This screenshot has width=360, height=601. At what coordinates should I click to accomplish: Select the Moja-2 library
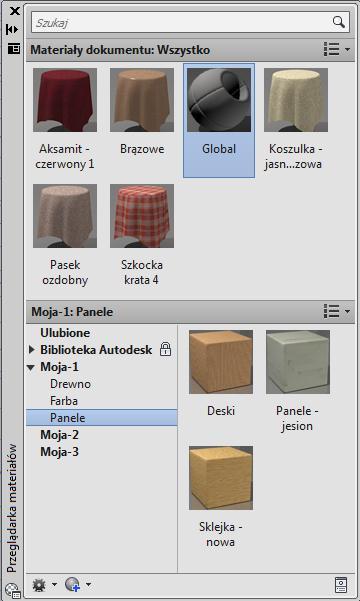click(x=59, y=435)
